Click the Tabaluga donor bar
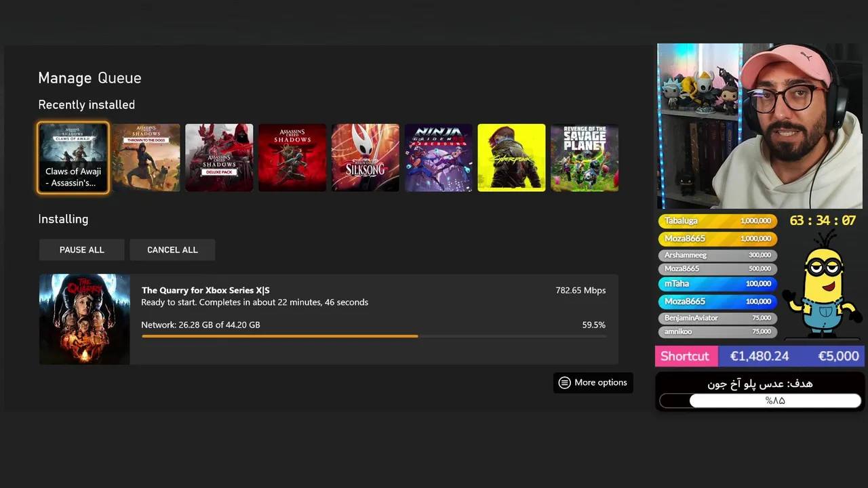Image resolution: width=868 pixels, height=488 pixels. pos(717,221)
